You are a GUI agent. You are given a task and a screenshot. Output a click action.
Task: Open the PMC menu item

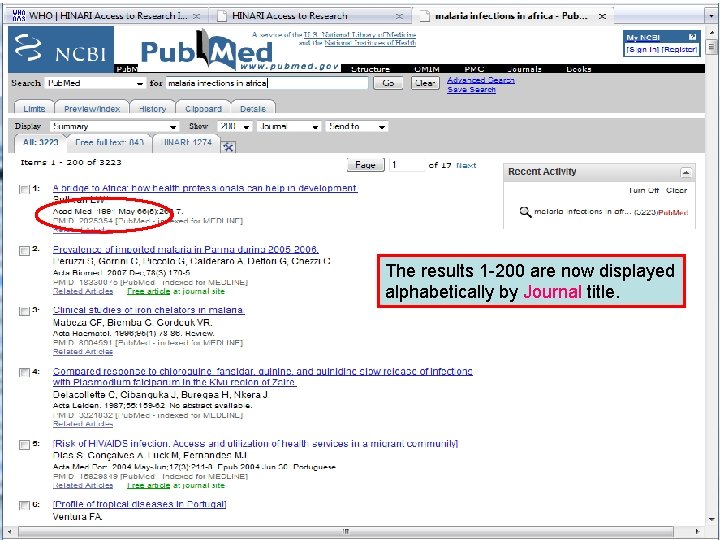pos(474,69)
